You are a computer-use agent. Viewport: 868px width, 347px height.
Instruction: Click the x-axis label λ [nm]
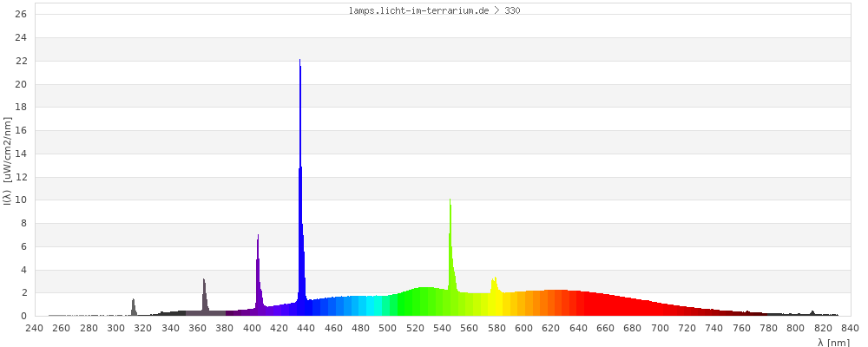[x=833, y=342]
